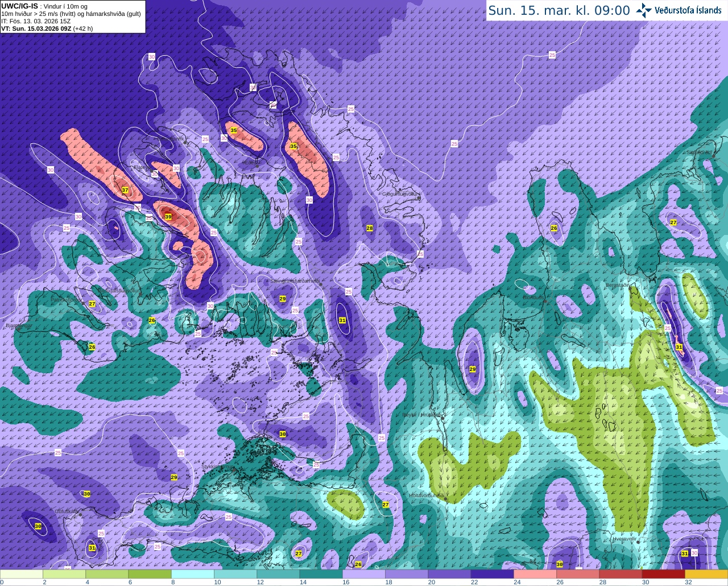Screen dimensions: 728x586
Task: Click the Æðey station label
Action: point(250,162)
